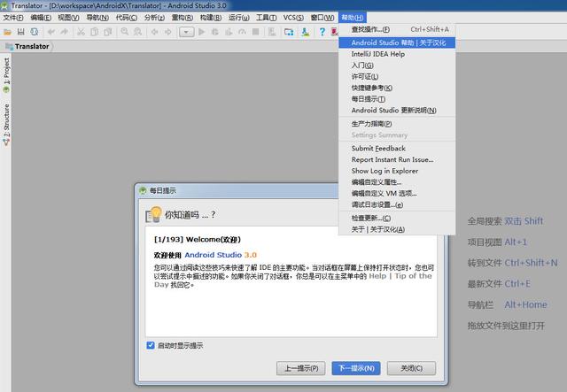Click the light bulb icon in tip dialog

153,215
